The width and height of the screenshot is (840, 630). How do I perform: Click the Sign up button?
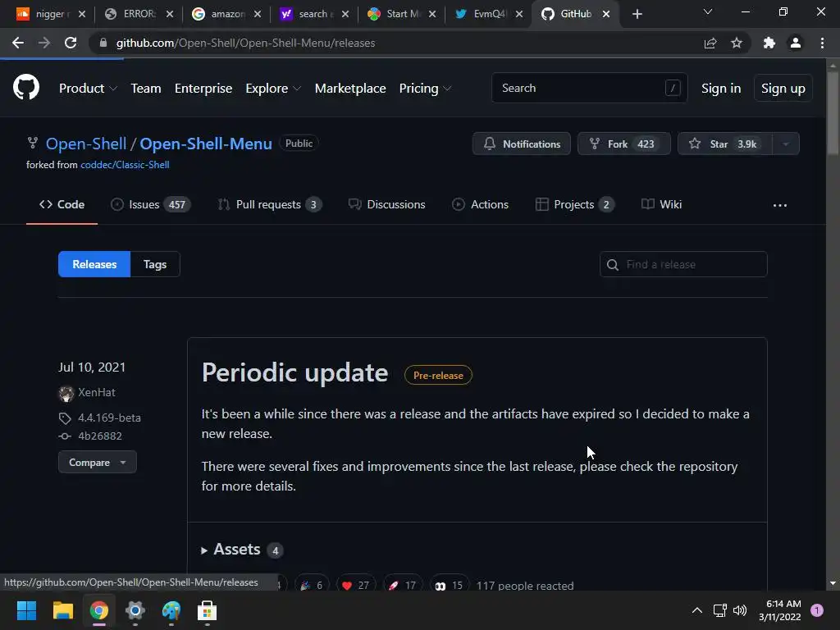click(x=783, y=88)
